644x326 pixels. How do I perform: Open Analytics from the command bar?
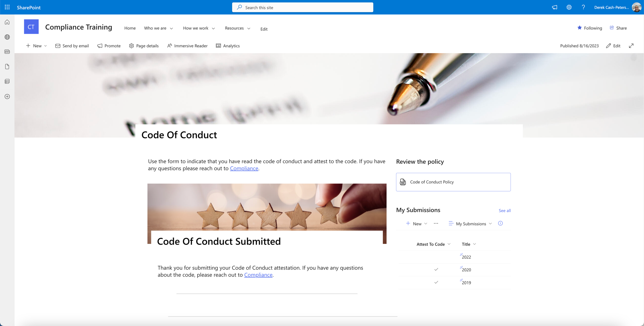tap(228, 46)
